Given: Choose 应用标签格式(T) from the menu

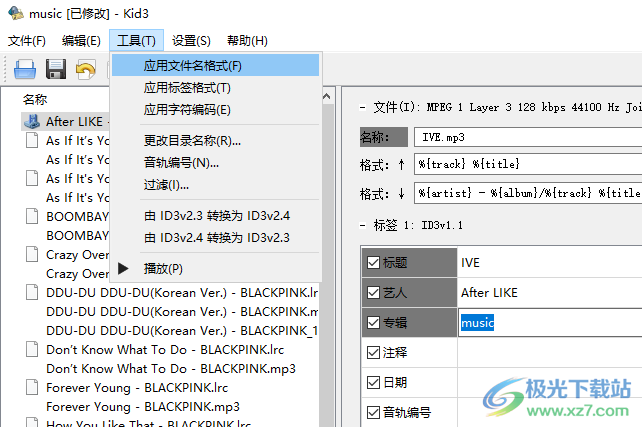Looking at the screenshot, I should coord(187,88).
